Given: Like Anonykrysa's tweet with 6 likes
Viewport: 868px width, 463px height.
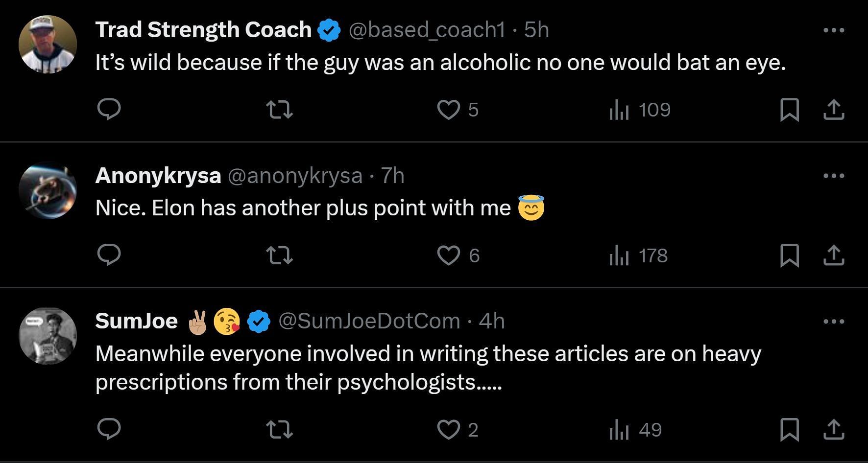Looking at the screenshot, I should 449,255.
